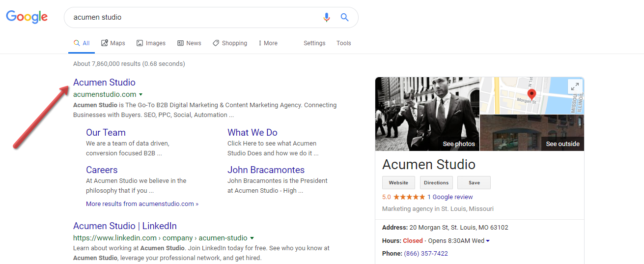The width and height of the screenshot is (644, 264).
Task: Open dropdown arrow beside LinkedIn URL
Action: (252, 238)
